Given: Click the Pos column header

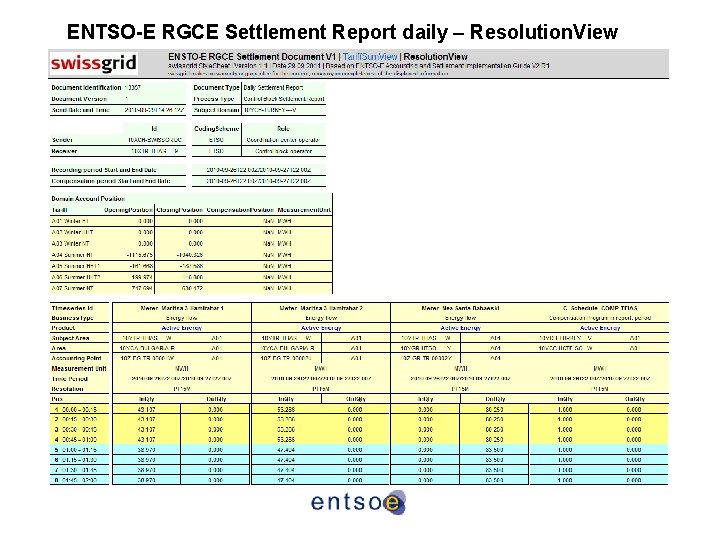Looking at the screenshot, I should [57, 399].
